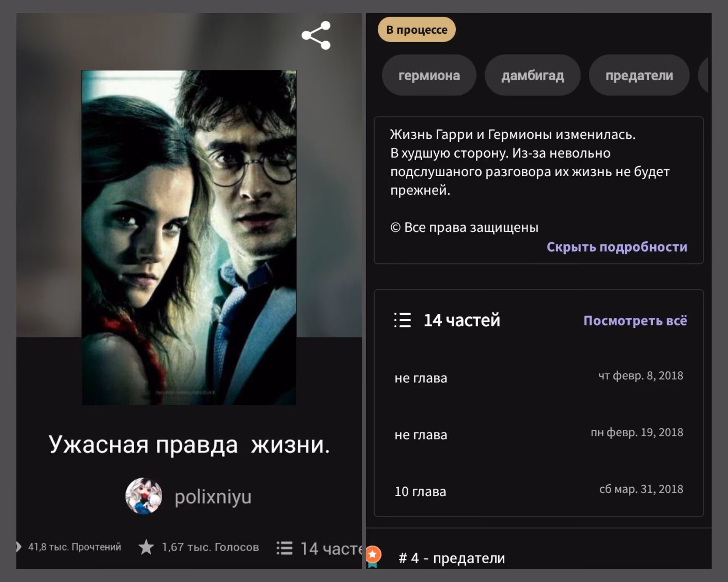
Task: Tap the list icon beside "14 частей"
Action: [402, 320]
